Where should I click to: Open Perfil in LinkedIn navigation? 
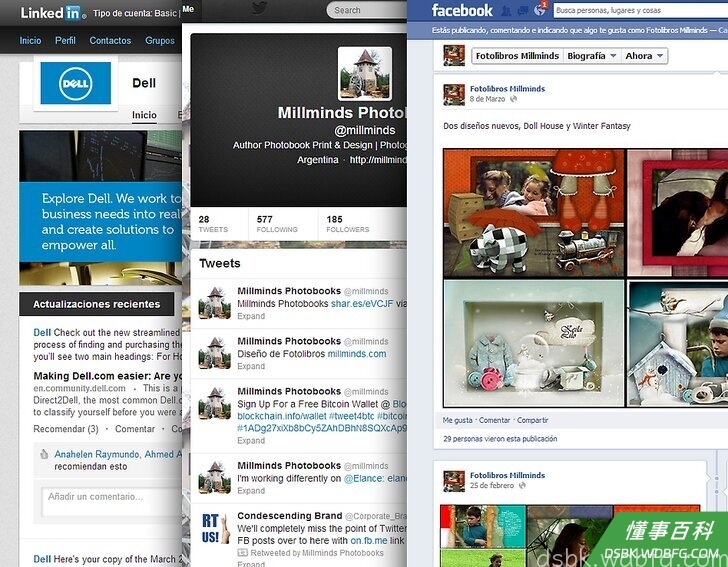[x=65, y=40]
